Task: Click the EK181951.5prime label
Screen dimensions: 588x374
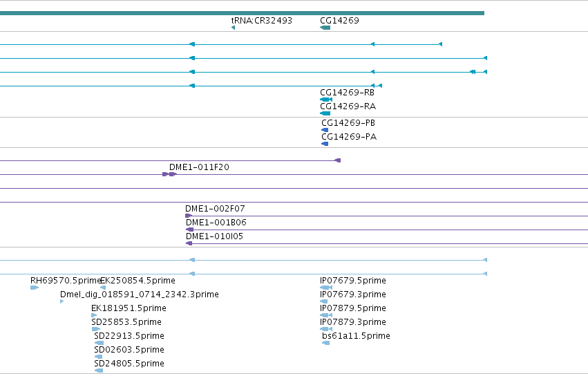Action: coord(129,309)
